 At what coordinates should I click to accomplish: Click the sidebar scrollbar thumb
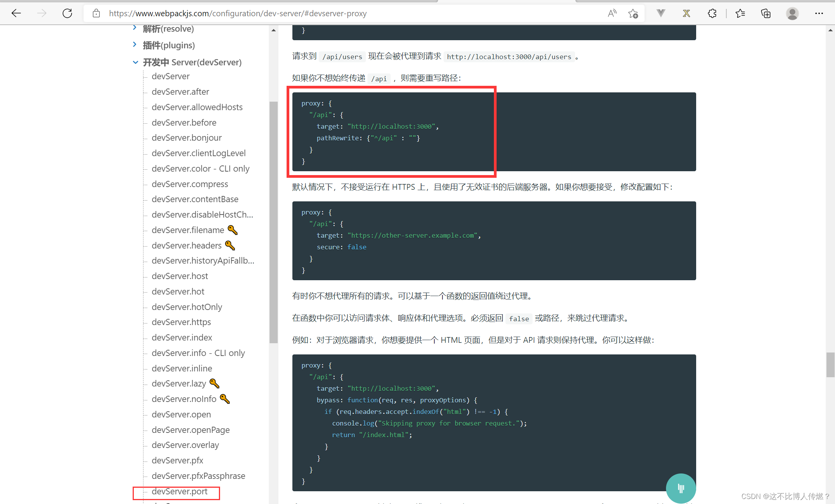(273, 222)
